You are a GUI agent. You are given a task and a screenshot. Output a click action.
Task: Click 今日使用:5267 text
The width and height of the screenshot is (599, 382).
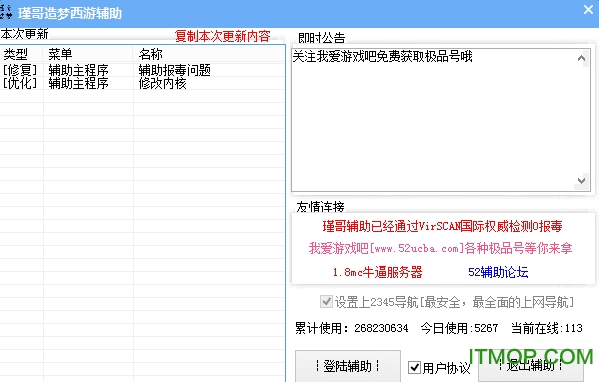click(459, 328)
